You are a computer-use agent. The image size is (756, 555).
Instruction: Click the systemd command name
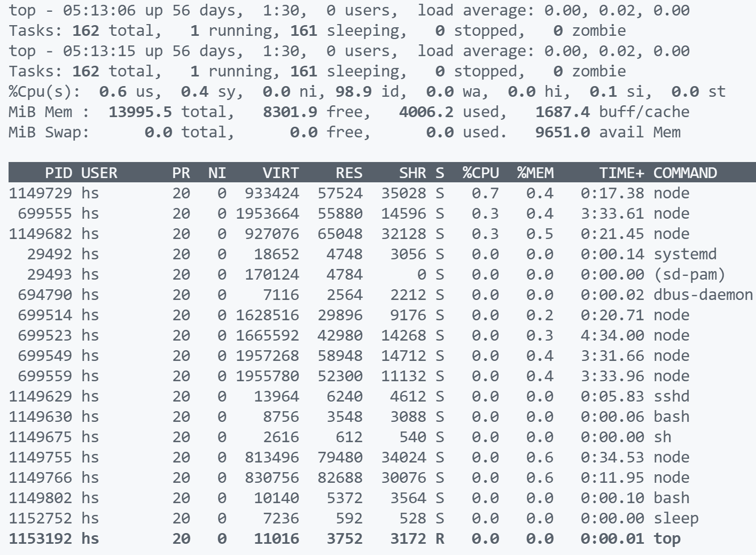[x=685, y=254]
